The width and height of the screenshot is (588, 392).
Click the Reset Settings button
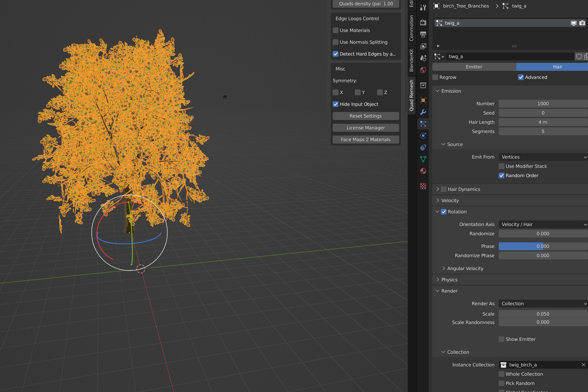click(x=366, y=116)
